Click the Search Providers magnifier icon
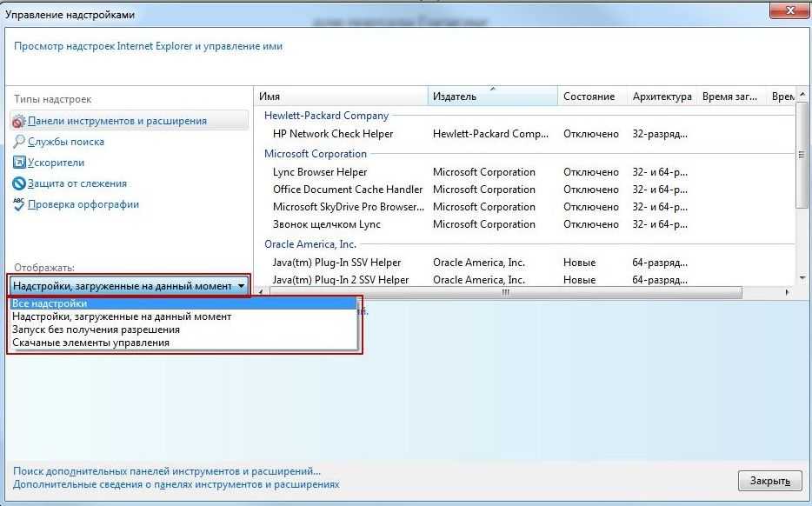The height and width of the screenshot is (506, 812). coord(19,142)
